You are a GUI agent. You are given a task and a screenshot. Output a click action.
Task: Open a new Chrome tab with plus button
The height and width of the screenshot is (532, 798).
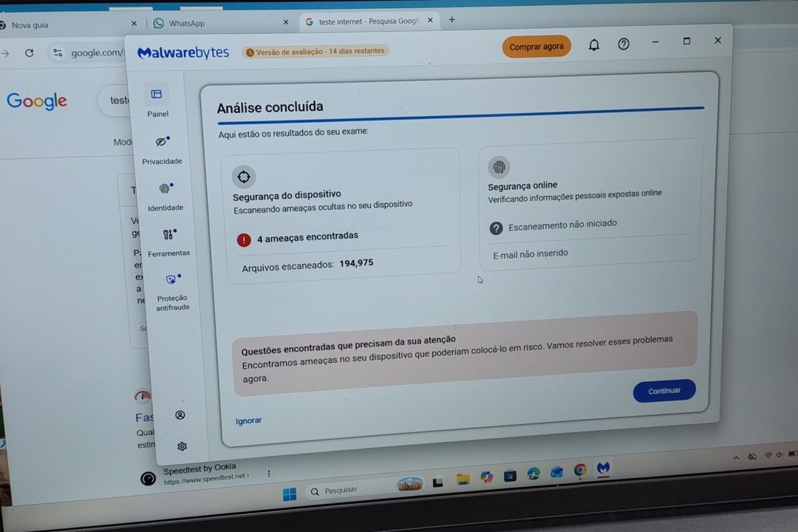pyautogui.click(x=452, y=19)
